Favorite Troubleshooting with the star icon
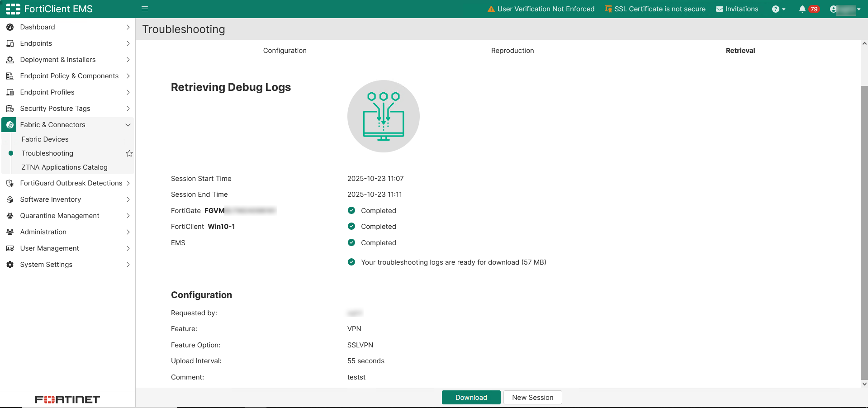The image size is (868, 408). coord(129,153)
